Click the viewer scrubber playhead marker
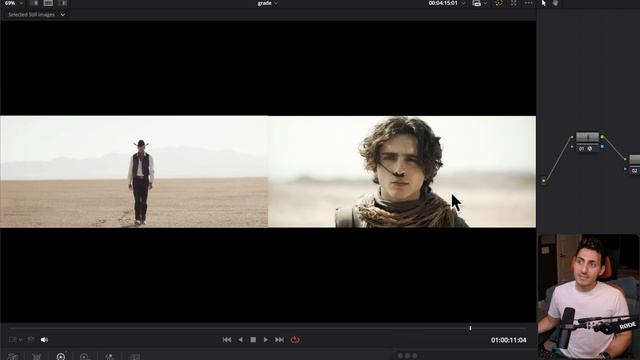 [x=470, y=328]
